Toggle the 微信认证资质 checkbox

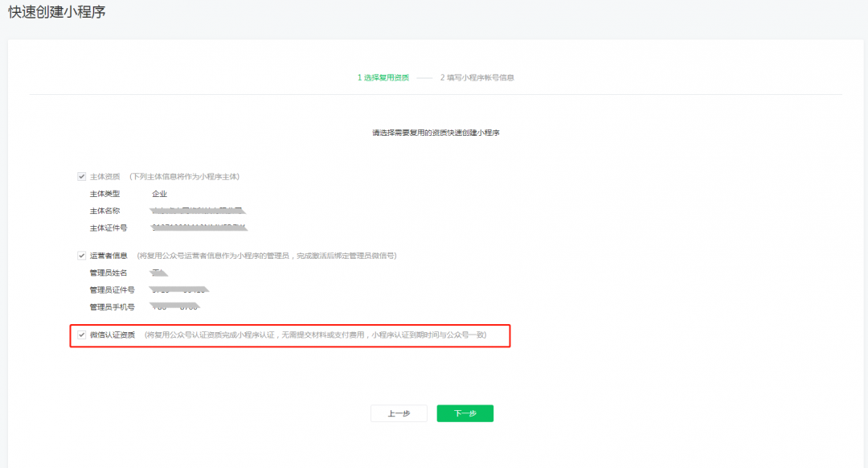81,335
